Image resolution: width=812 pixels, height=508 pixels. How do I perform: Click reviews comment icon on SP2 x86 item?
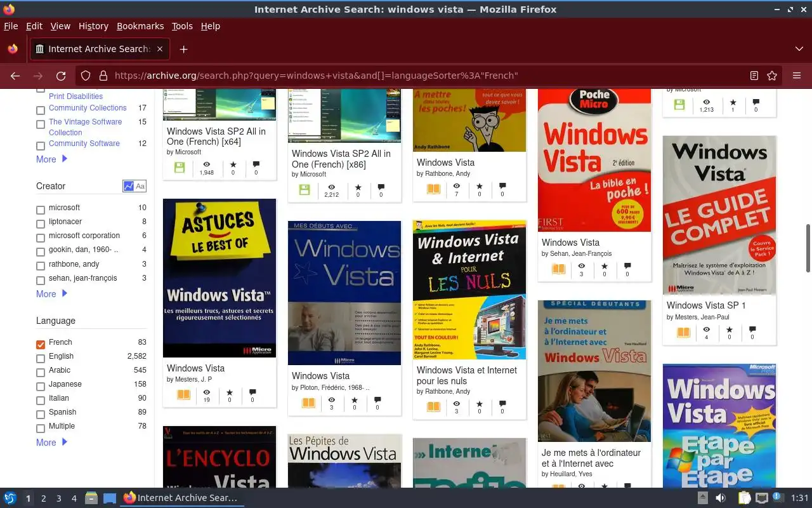(381, 187)
